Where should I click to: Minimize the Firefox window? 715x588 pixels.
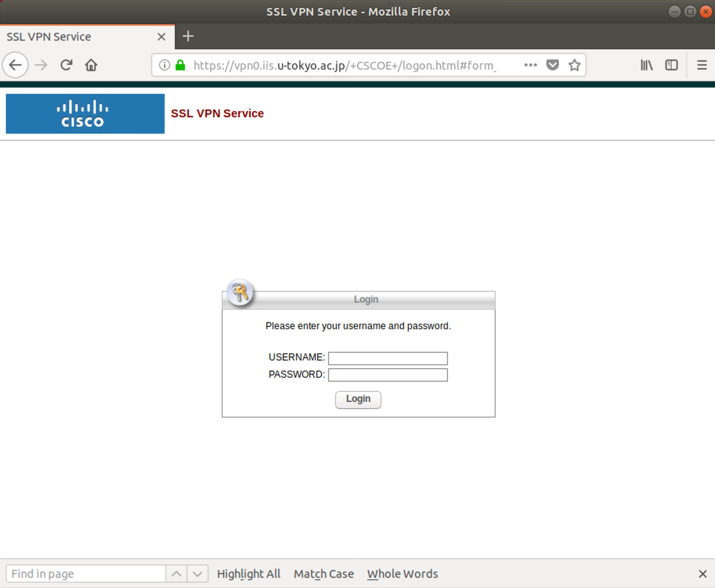[674, 12]
